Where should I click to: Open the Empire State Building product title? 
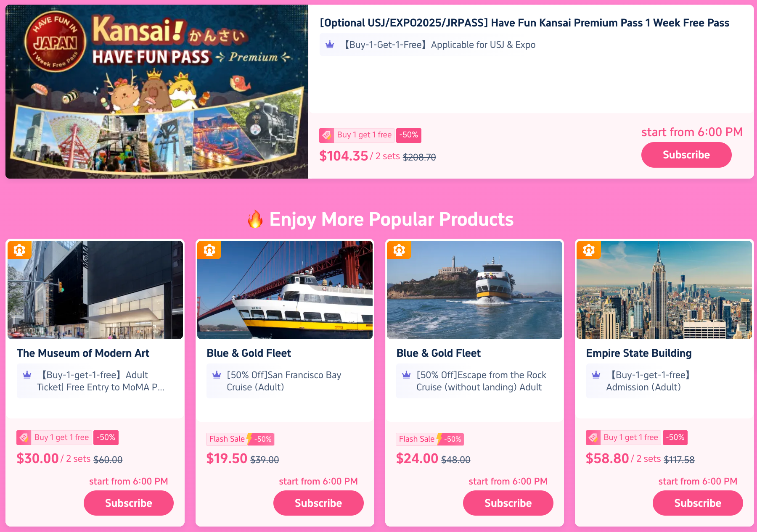639,353
